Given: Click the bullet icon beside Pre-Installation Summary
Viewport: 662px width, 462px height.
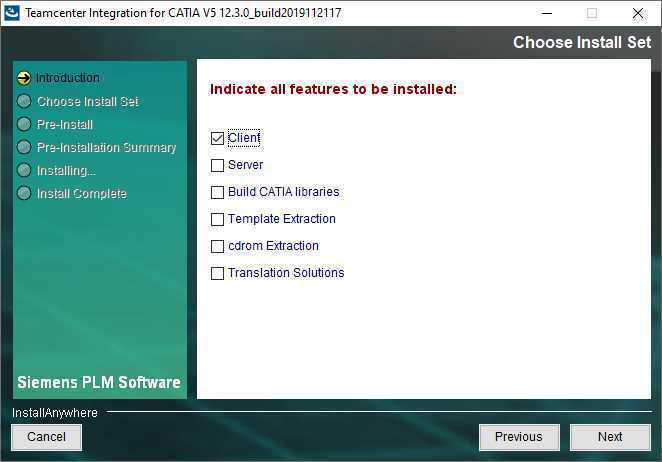Looking at the screenshot, I should [x=24, y=147].
